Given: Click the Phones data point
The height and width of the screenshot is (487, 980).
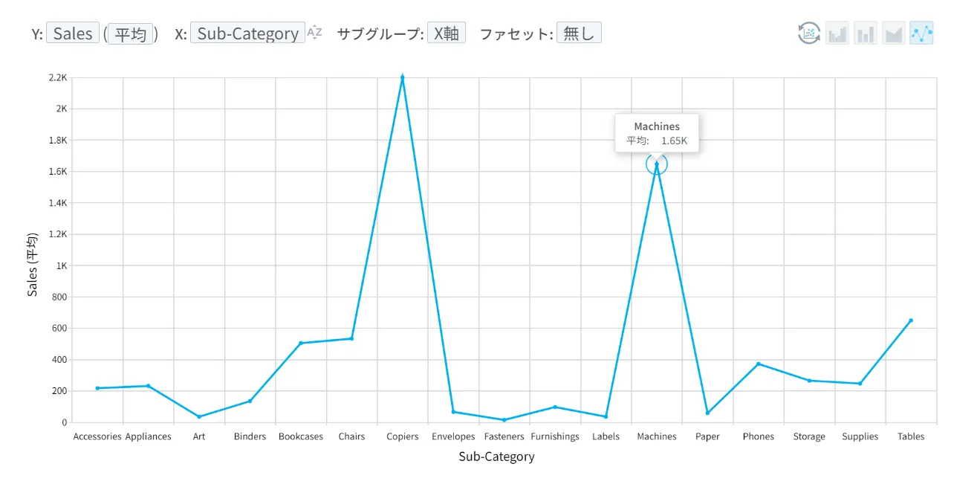Looking at the screenshot, I should click(x=759, y=364).
